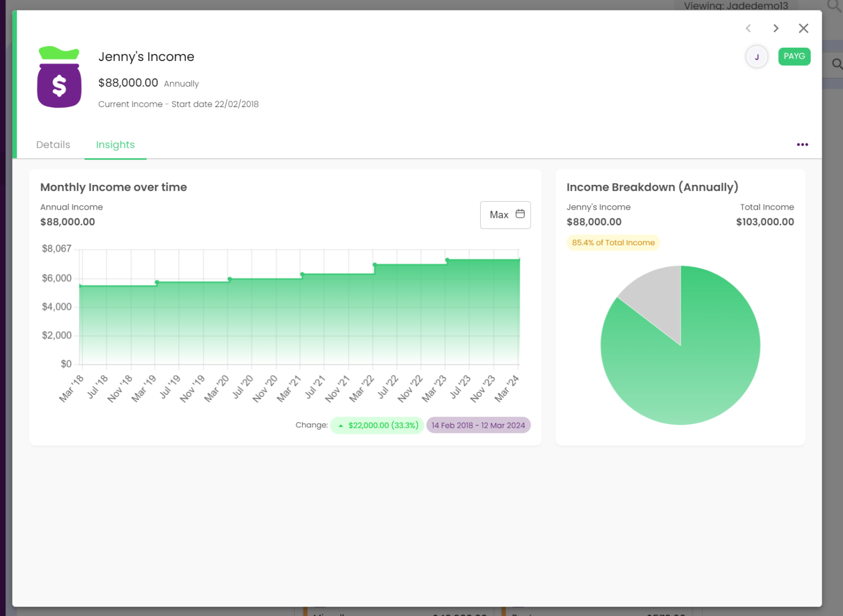Click the money bag income icon
The image size is (843, 616).
(59, 77)
